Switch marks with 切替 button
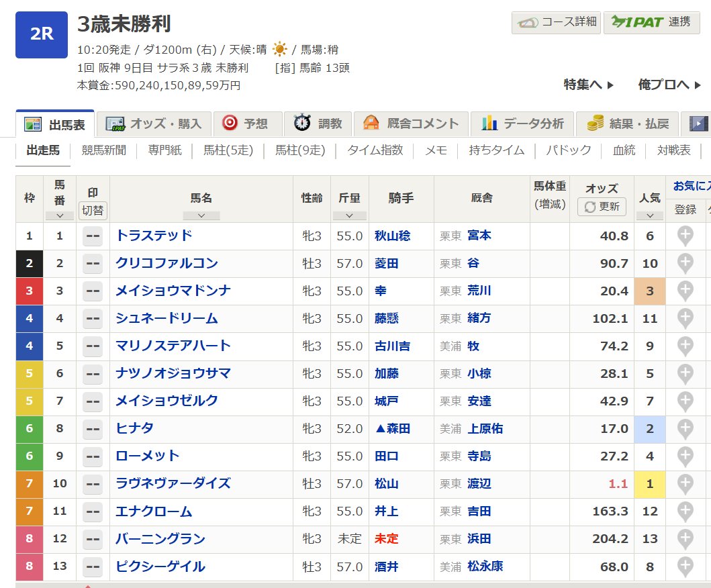This screenshot has height=588, width=711. click(x=93, y=211)
